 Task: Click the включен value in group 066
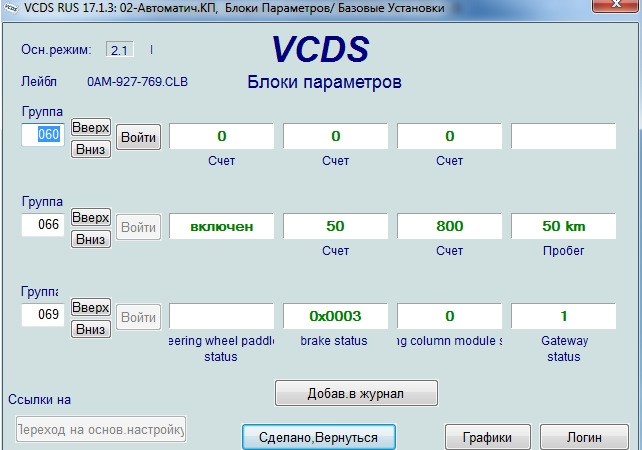[x=222, y=226]
